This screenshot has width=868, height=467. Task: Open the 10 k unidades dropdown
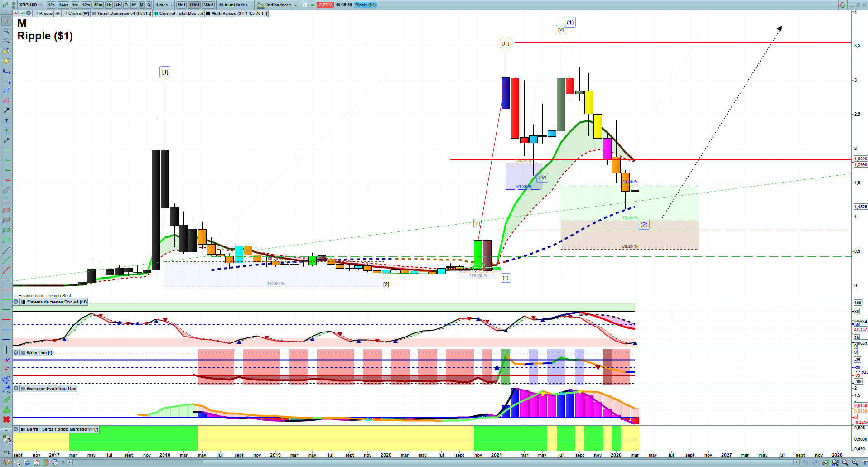click(236, 5)
